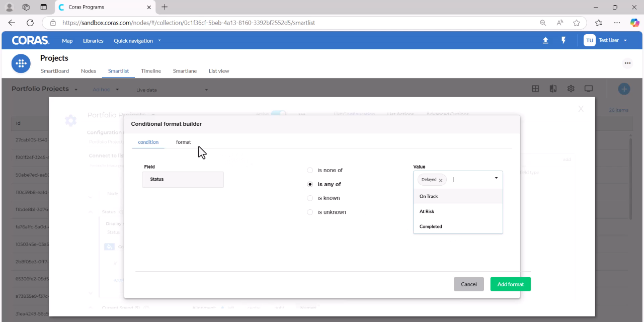Screen dimensions: 644x322
Task: Click the page vertical scrollbar
Action: (x=631, y=179)
